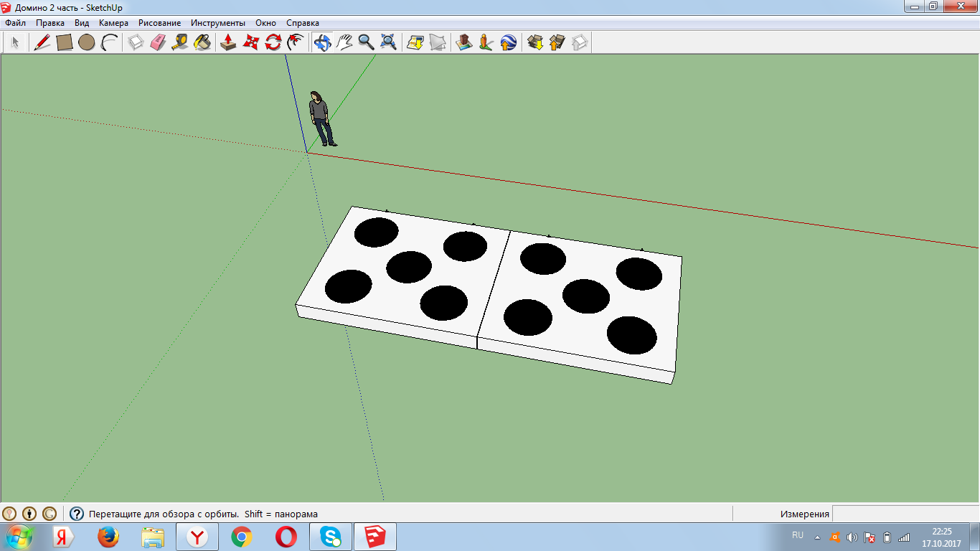Choose the pink Eraser tool

click(x=158, y=43)
